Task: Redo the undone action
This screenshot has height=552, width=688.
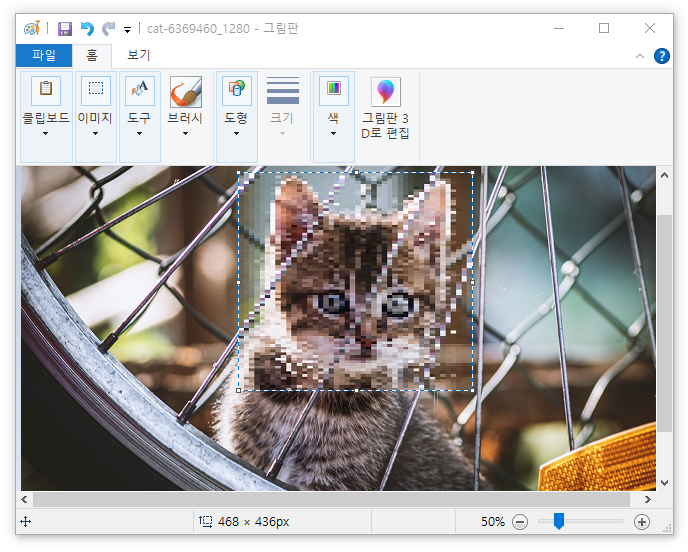Action: (x=108, y=29)
